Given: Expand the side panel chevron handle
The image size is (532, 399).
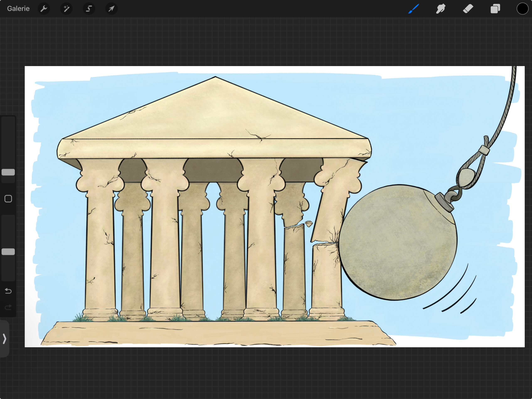Looking at the screenshot, I should tap(4, 338).
